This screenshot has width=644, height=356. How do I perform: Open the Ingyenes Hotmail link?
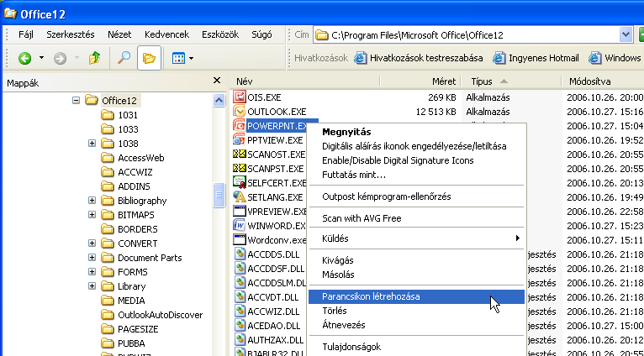coord(536,58)
